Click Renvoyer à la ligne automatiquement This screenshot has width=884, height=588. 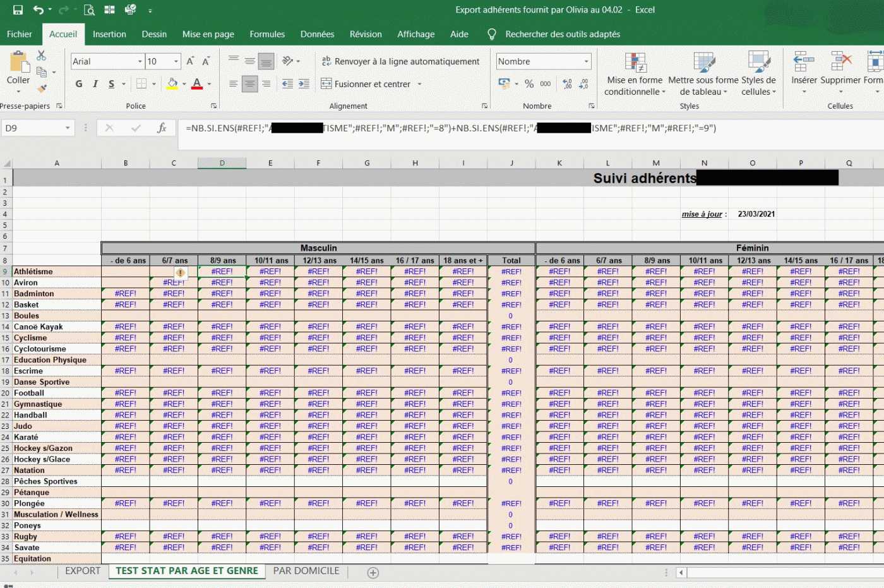(x=401, y=61)
